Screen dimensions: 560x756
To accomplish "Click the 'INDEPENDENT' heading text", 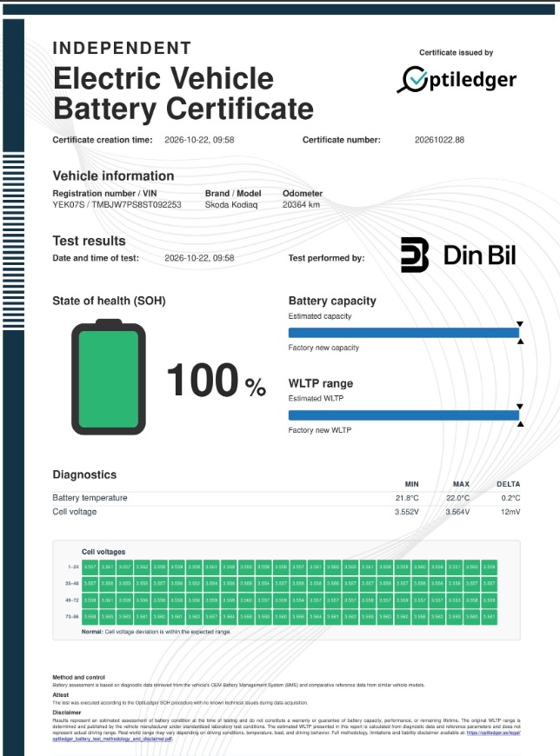I will point(122,48).
